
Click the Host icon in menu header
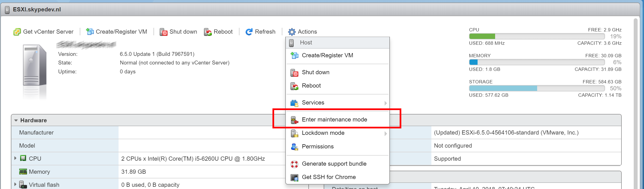pyautogui.click(x=291, y=43)
